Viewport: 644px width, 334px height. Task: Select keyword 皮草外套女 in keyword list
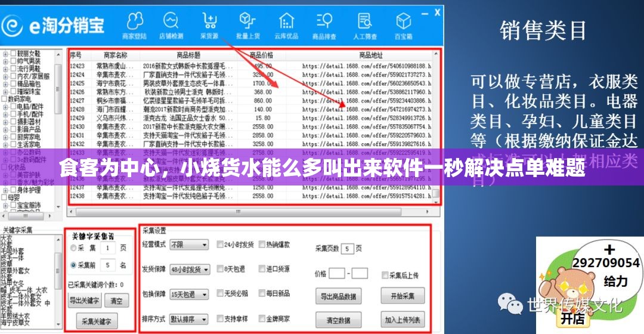coord(15,271)
